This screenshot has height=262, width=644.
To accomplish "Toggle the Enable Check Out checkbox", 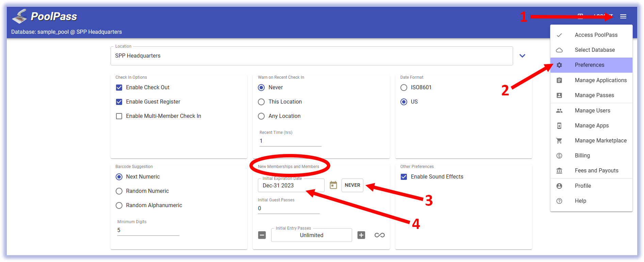I will (x=119, y=88).
